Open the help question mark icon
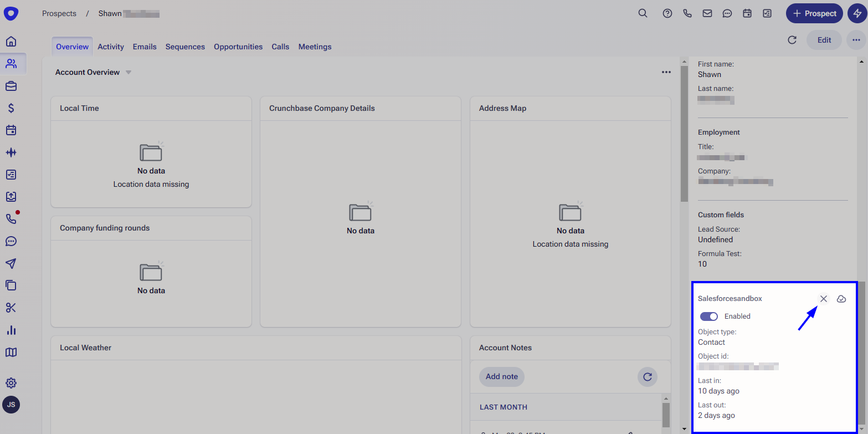Screen dimensions: 868x434 click(667, 13)
